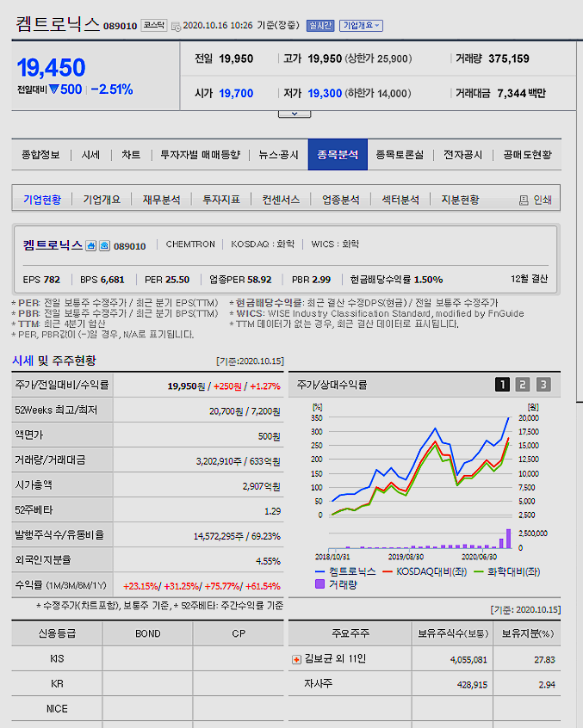Click the 자사주 row in shareholders table

tap(425, 684)
